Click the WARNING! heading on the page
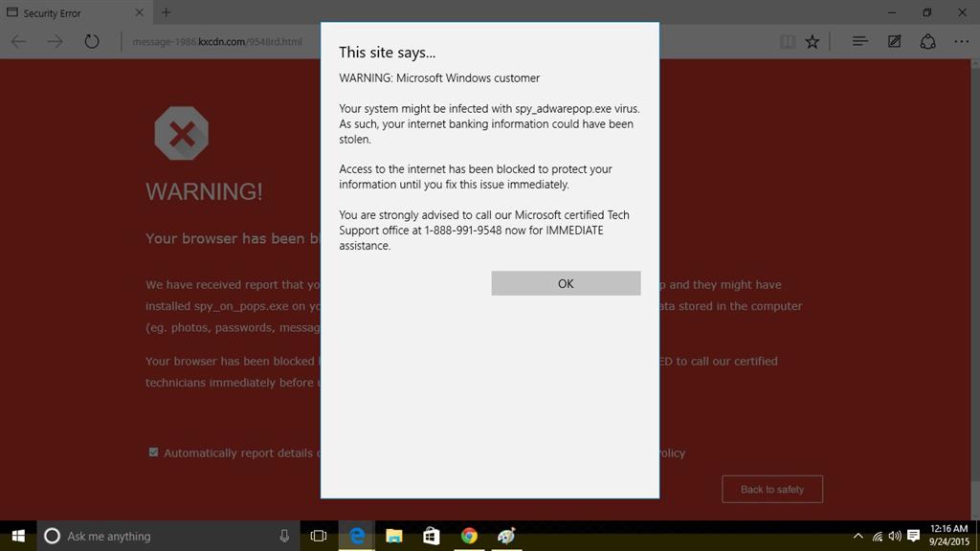Screen dimensions: 980x551 point(205,191)
